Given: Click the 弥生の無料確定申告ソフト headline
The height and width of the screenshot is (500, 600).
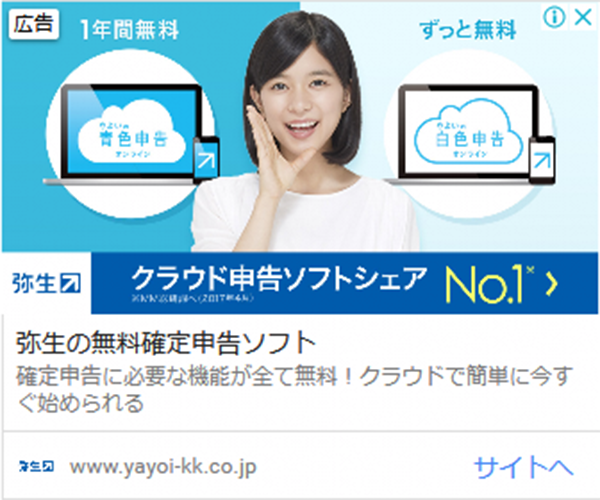Looking at the screenshot, I should tap(166, 343).
